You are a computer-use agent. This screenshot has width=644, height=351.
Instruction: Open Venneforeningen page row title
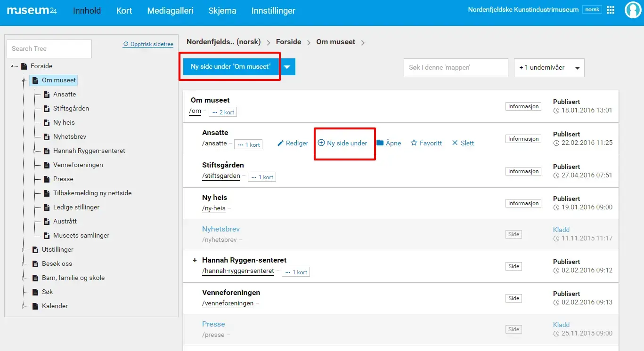231,293
